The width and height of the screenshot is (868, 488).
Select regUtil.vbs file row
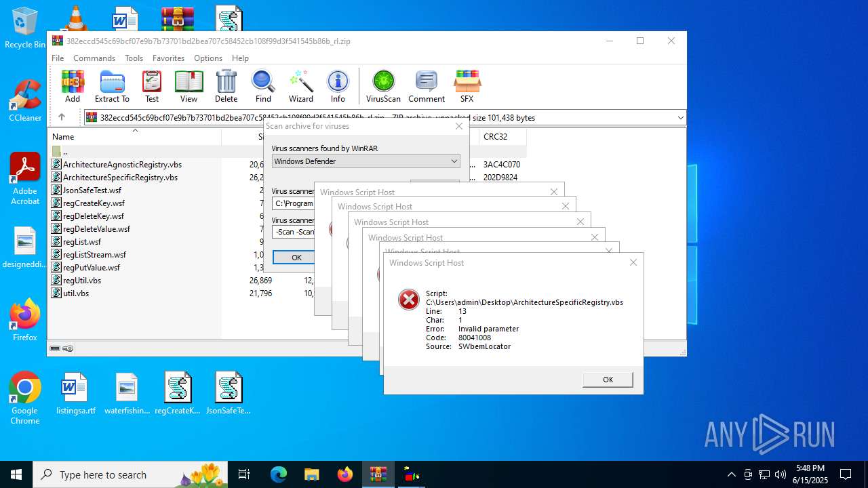click(x=82, y=281)
